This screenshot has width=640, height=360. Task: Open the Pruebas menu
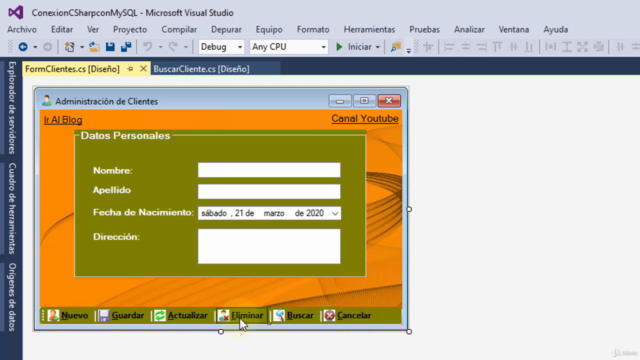tap(424, 29)
